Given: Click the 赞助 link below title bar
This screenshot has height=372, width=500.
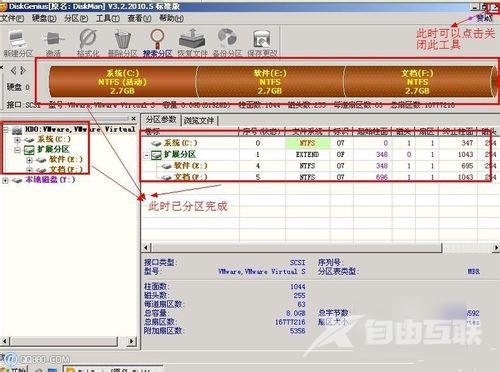Looking at the screenshot, I should [484, 18].
